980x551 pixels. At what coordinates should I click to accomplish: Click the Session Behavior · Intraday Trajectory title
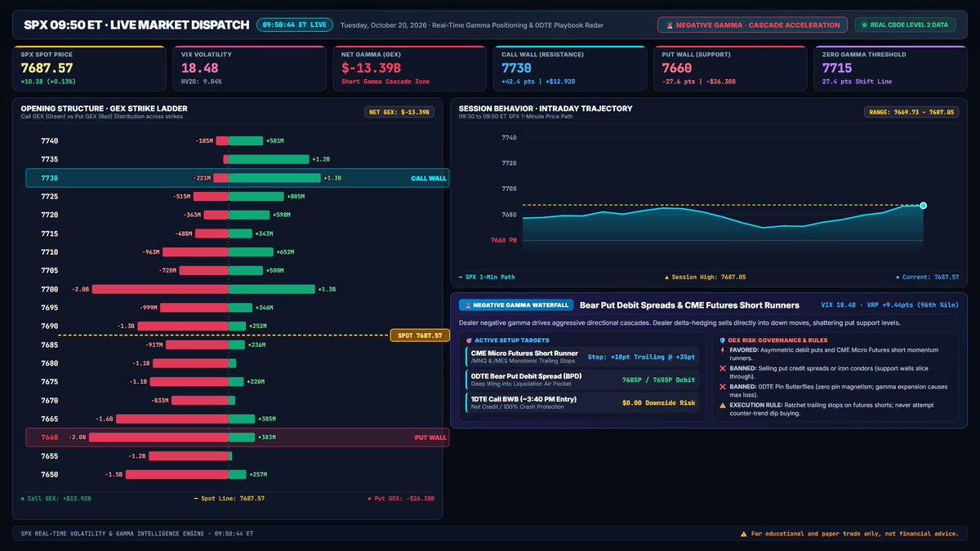pyautogui.click(x=546, y=109)
